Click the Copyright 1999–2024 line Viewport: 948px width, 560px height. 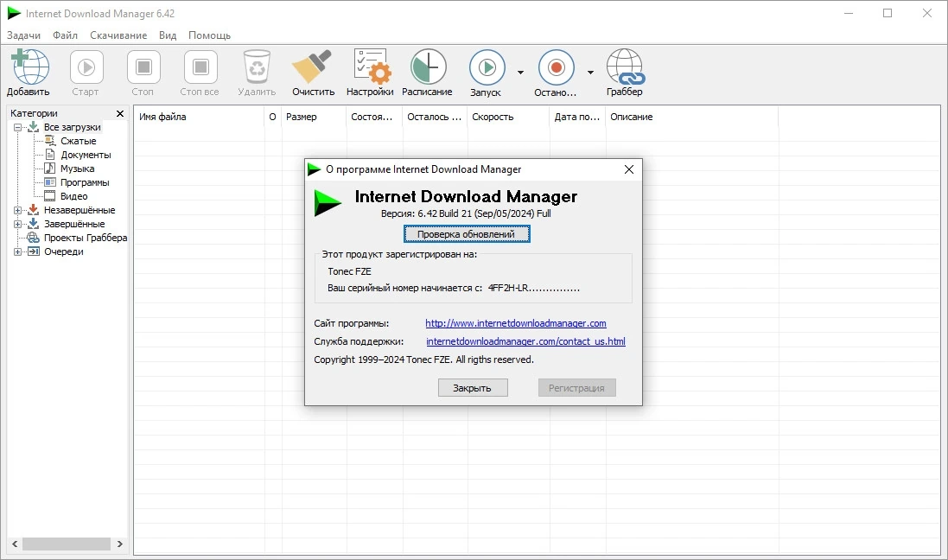[423, 360]
